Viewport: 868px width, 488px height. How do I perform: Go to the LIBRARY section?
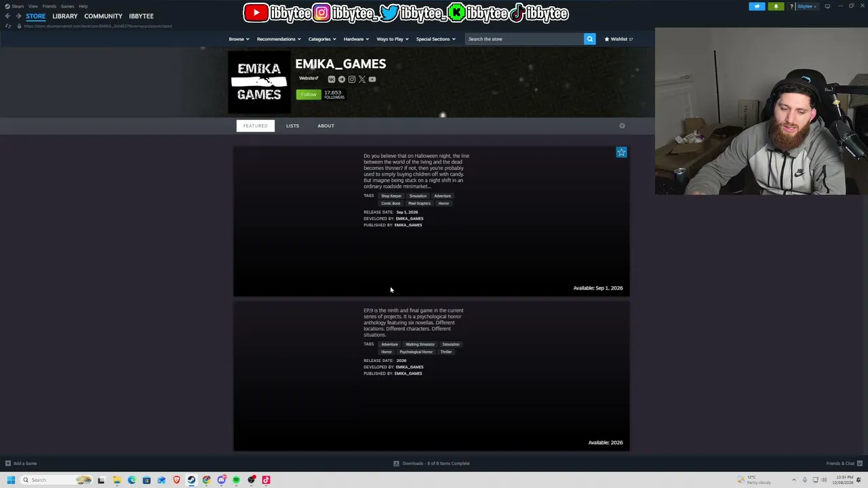(65, 16)
